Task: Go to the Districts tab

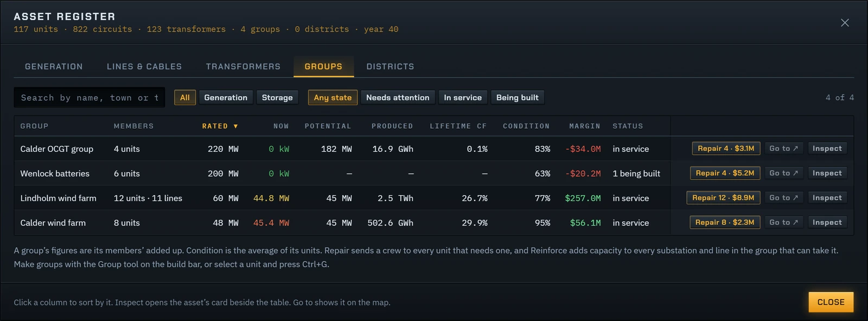Action: (x=390, y=67)
